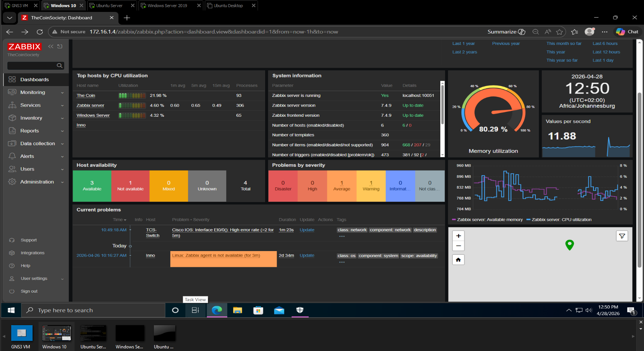This screenshot has width=644, height=351.
Task: Show more tags for Inno problem
Action: click(341, 262)
